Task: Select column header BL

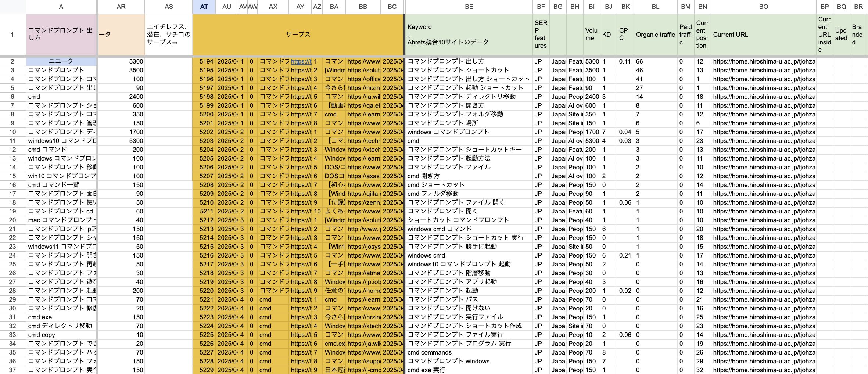Action: click(x=655, y=7)
